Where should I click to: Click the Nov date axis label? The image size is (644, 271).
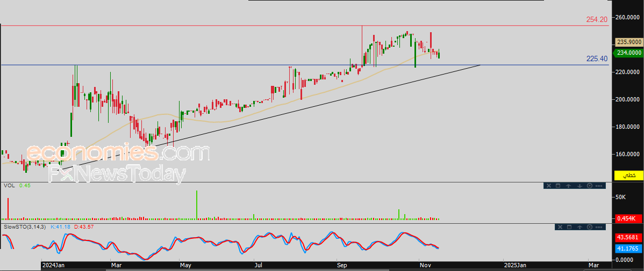click(425, 265)
